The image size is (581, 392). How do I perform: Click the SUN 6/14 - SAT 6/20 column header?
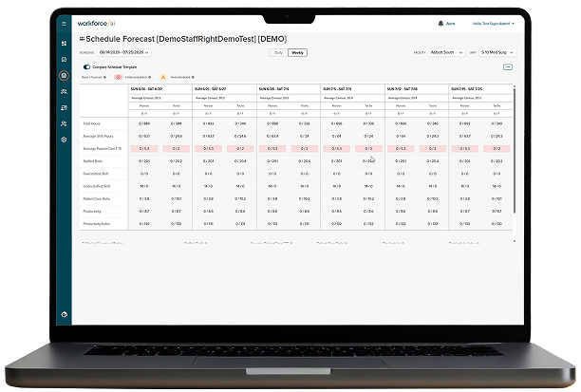(x=147, y=89)
